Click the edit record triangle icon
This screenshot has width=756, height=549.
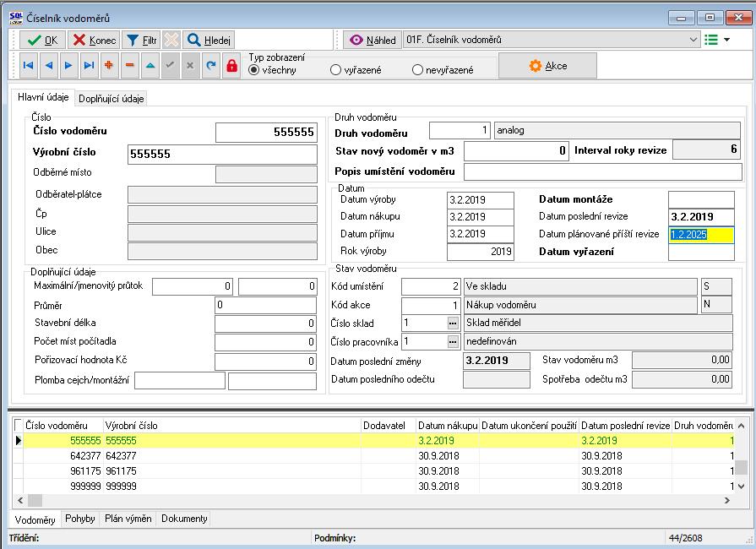tap(150, 66)
